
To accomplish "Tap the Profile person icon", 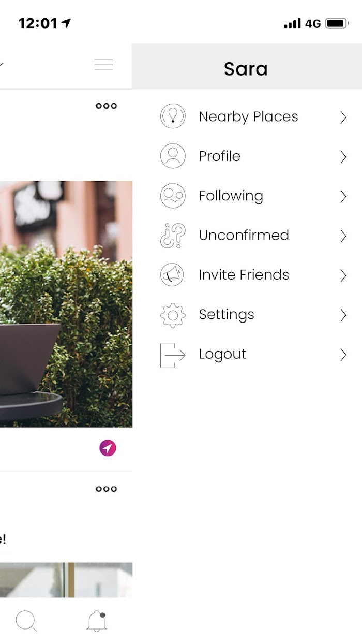I will (x=173, y=156).
